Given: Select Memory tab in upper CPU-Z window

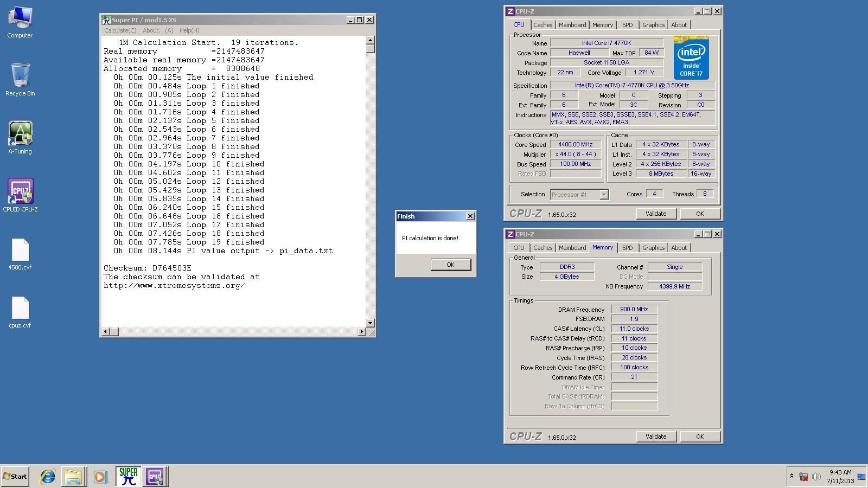Looking at the screenshot, I should 603,25.
